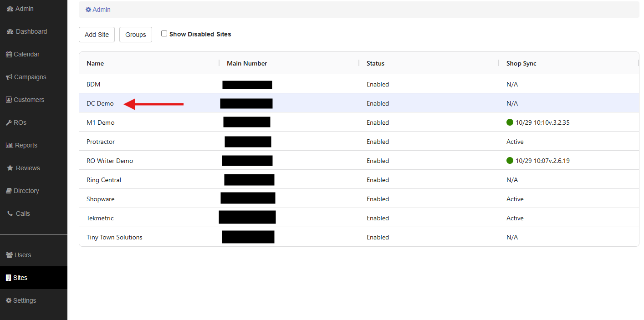Click the Calendar icon in the sidebar
Image resolution: width=644 pixels, height=320 pixels.
pos(9,54)
